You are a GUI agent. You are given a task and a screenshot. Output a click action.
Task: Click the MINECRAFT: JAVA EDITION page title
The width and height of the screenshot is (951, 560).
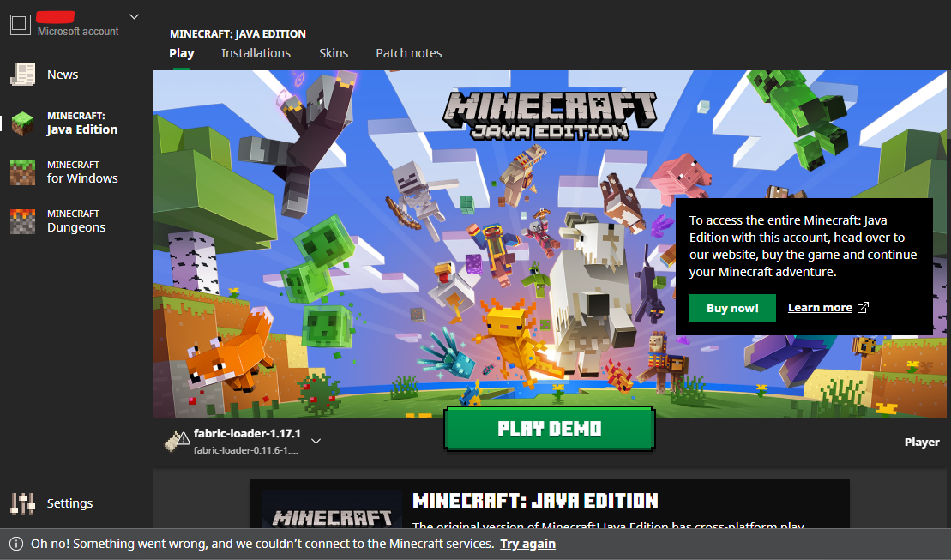point(238,34)
